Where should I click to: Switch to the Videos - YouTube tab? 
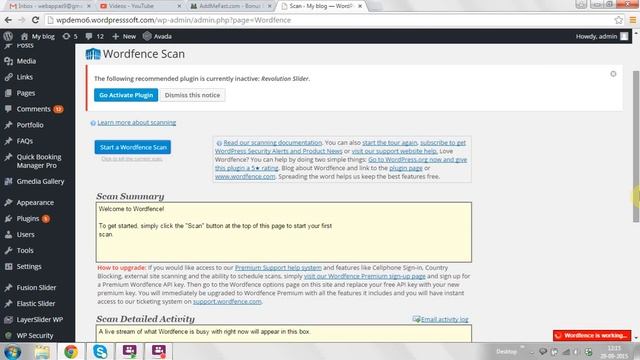140,6
